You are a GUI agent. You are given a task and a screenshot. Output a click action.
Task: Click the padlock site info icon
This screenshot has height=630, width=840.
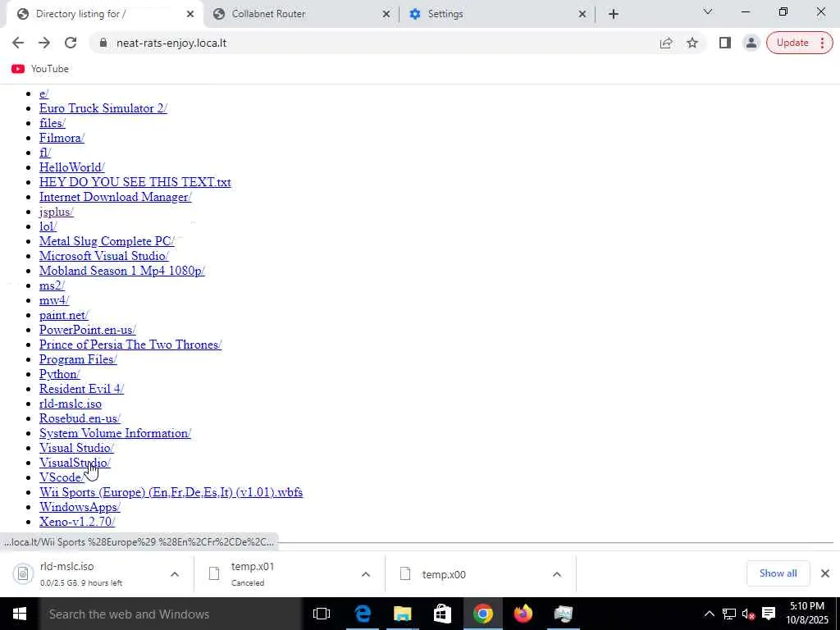coord(103,43)
